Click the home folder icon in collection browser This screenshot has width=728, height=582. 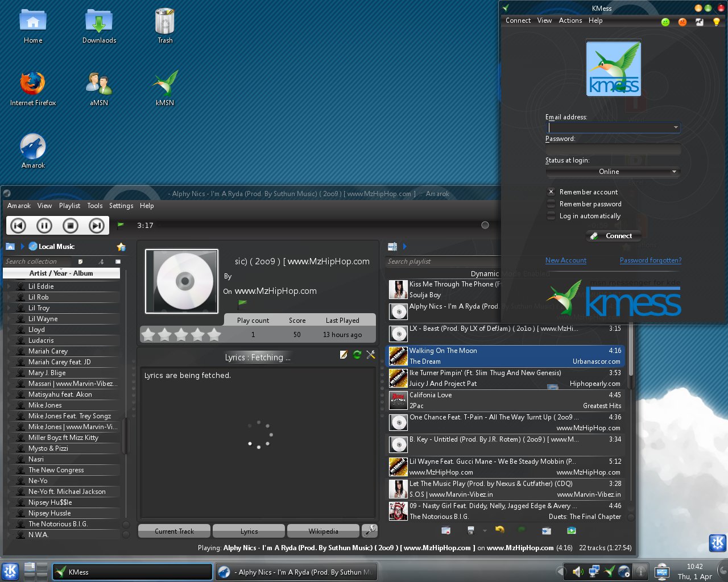(x=10, y=247)
